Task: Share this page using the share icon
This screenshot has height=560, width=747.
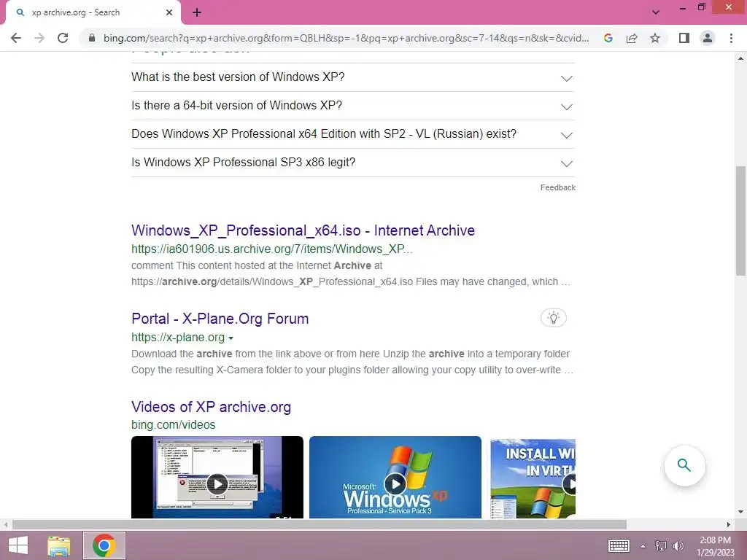Action: pos(632,38)
